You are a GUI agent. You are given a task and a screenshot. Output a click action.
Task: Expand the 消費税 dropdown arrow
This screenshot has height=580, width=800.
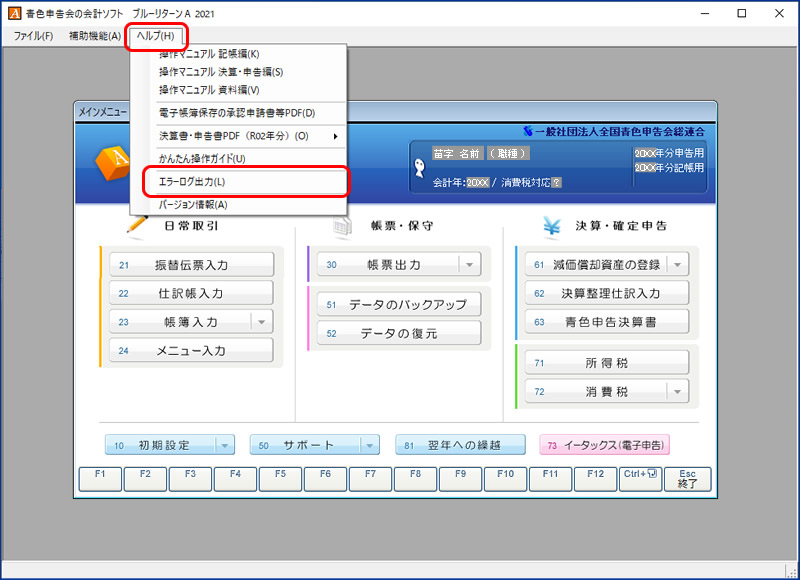tap(677, 392)
